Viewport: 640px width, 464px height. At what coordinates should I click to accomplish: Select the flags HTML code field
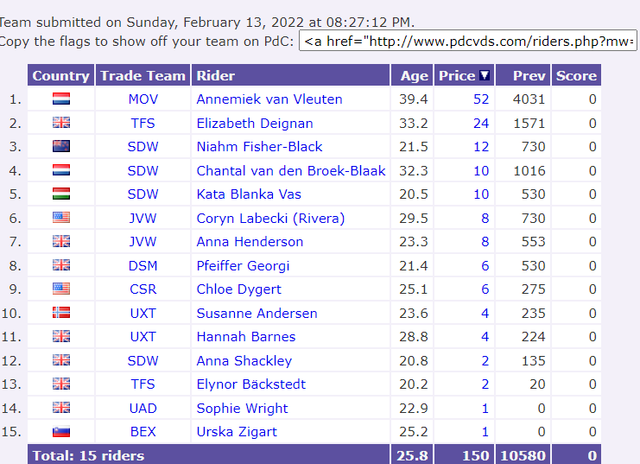point(468,41)
